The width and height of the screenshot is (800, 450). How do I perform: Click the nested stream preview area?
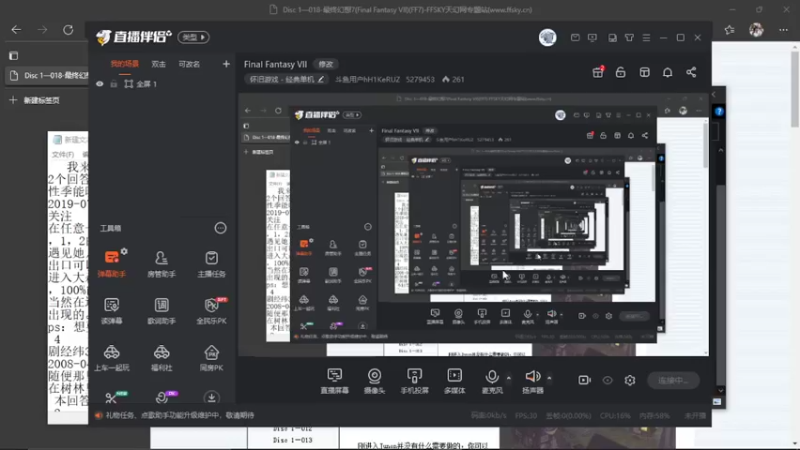tap(473, 224)
